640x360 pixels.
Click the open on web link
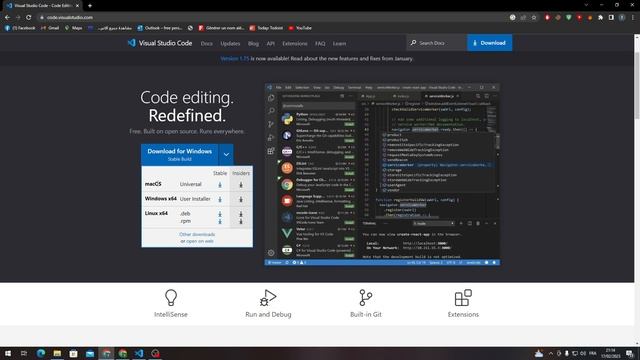click(x=200, y=241)
